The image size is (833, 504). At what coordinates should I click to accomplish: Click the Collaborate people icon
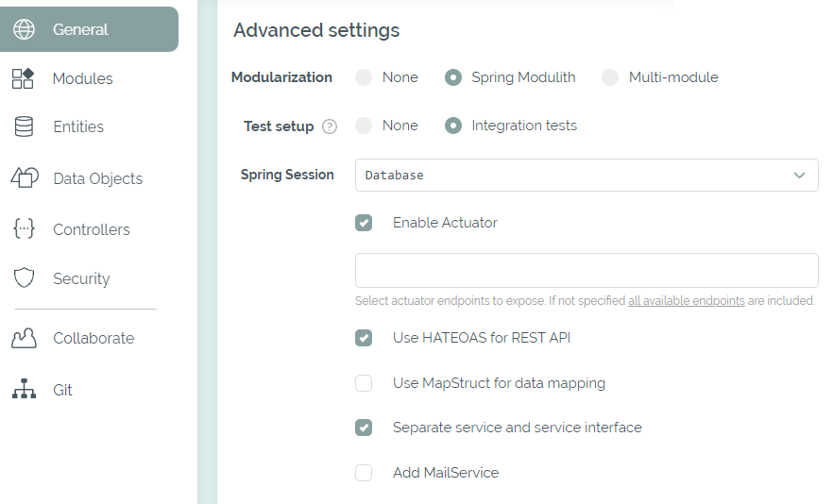24,338
